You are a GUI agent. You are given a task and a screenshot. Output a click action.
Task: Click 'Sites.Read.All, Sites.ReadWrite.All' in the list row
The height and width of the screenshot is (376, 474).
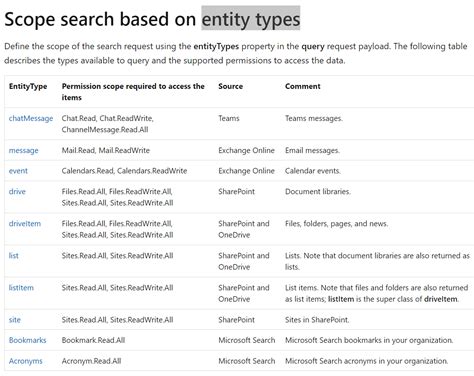pyautogui.click(x=117, y=255)
